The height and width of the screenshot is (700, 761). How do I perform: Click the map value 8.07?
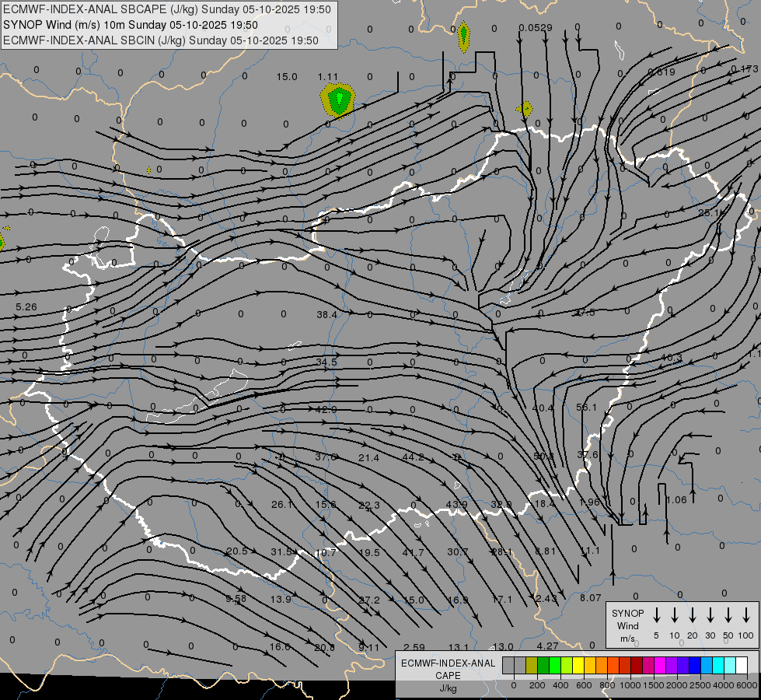tap(591, 598)
